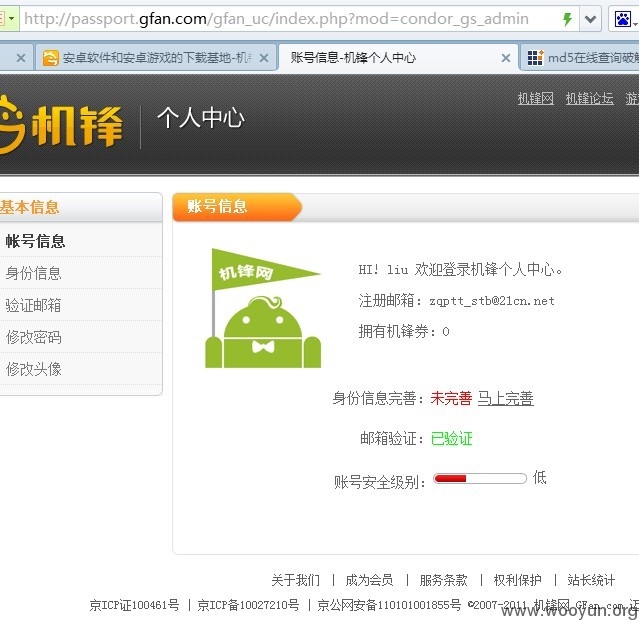Open the 权利保护 footer link
Screen dimensions: 639x620
tap(518, 580)
